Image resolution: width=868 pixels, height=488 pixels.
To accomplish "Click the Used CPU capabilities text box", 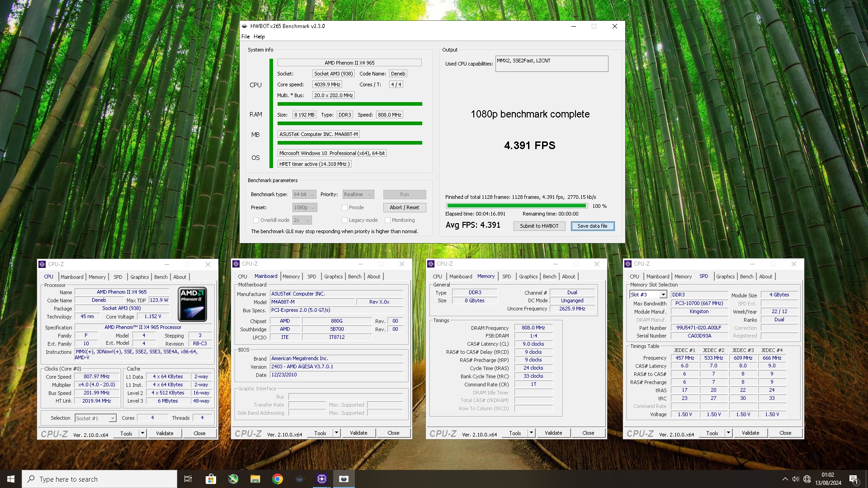I will (x=552, y=64).
